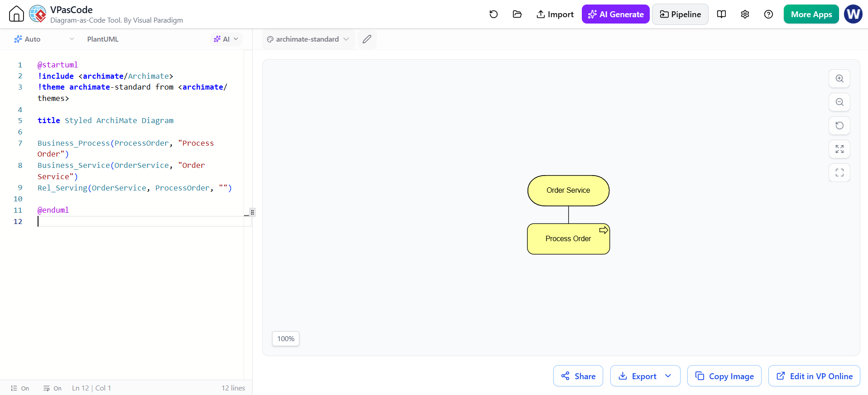Open the AI menu in editor toolbar
The height and width of the screenshot is (395, 868).
[x=226, y=39]
